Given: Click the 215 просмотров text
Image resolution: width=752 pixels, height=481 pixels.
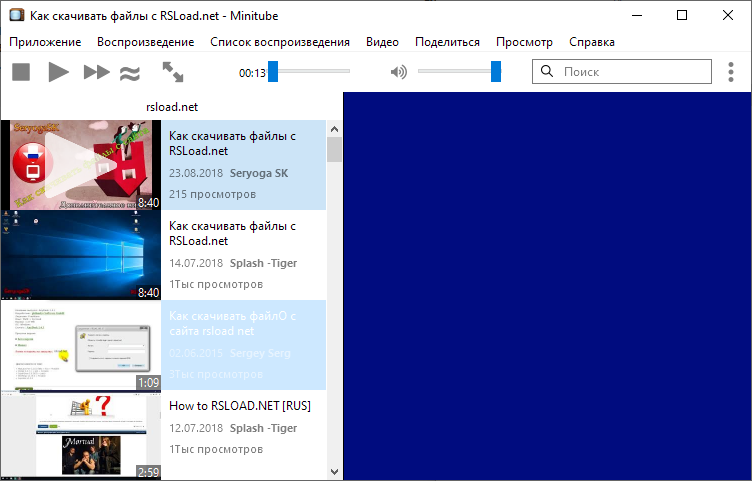Looking at the screenshot, I should click(x=212, y=194).
